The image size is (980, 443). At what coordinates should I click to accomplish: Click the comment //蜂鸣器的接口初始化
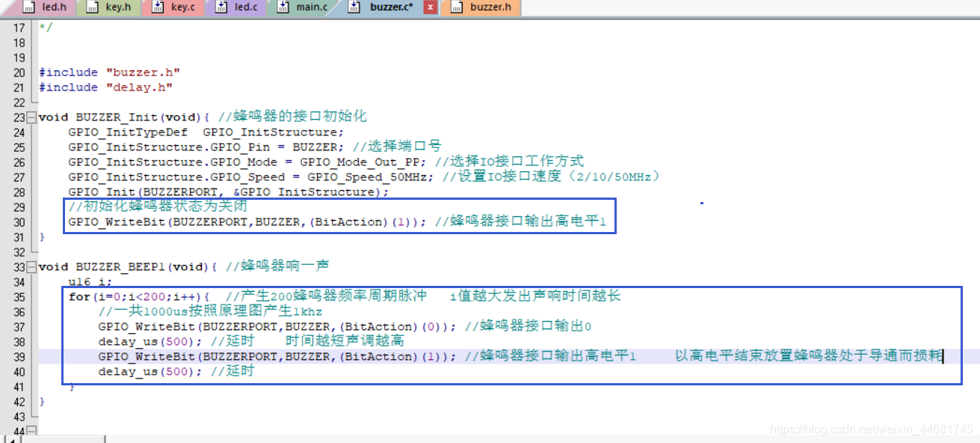point(292,117)
